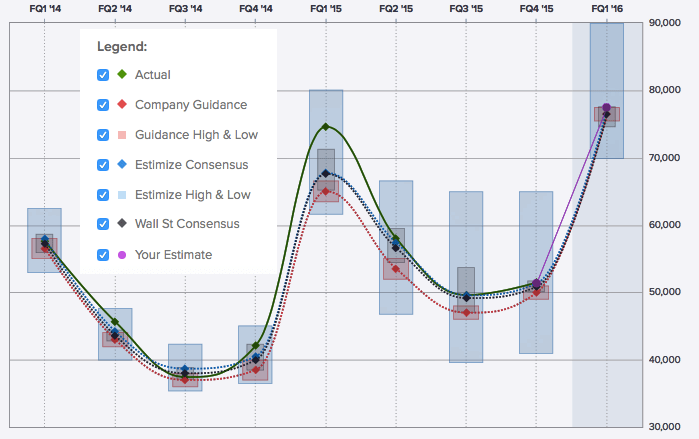
Task: Select the FQ1 '16 quarter label
Action: 607,7
